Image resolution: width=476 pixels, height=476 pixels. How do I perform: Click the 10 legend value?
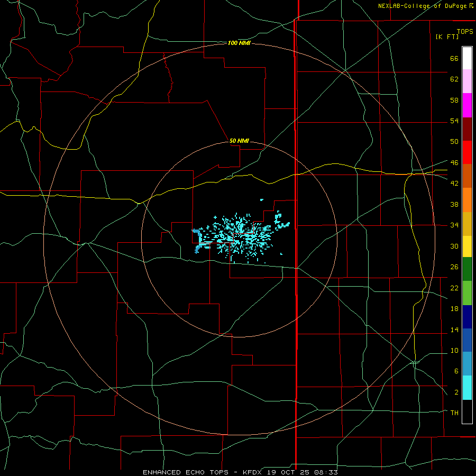click(x=454, y=350)
